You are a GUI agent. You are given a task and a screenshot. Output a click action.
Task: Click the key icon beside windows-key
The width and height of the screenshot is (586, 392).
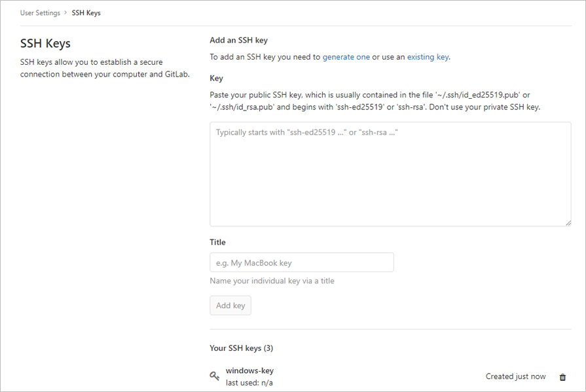tap(214, 376)
